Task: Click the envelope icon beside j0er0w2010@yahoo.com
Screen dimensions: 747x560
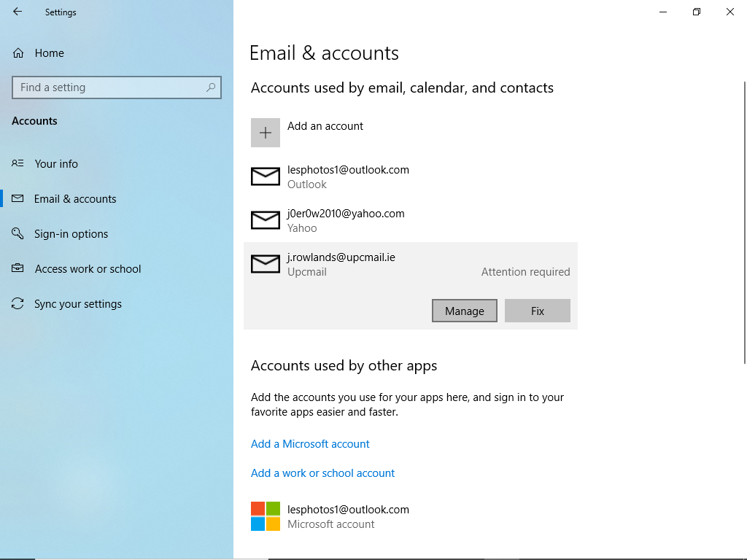Action: point(266,220)
